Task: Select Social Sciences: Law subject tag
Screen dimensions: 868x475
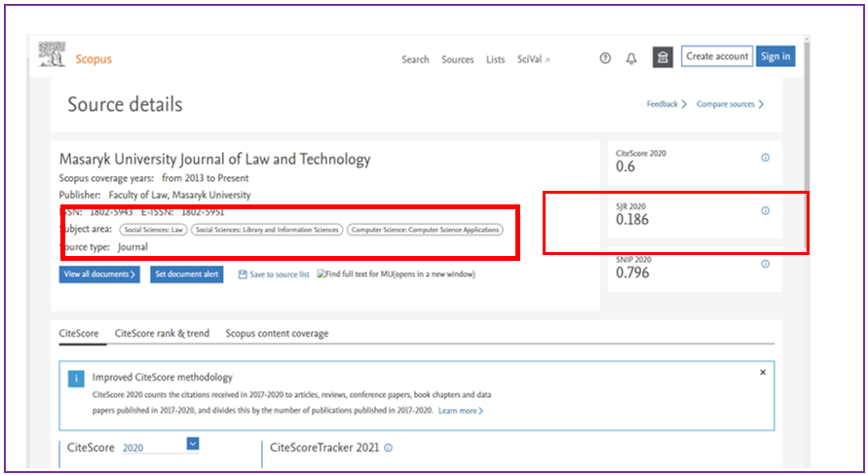Action: pyautogui.click(x=154, y=230)
